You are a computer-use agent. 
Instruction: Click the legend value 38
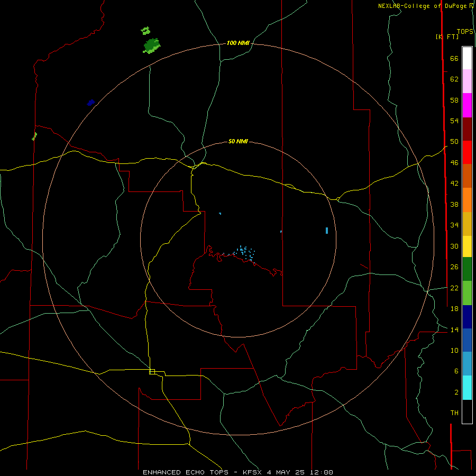[454, 204]
